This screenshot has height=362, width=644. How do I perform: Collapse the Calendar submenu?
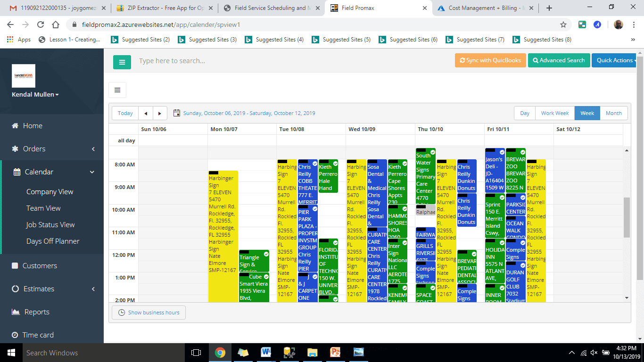click(92, 172)
